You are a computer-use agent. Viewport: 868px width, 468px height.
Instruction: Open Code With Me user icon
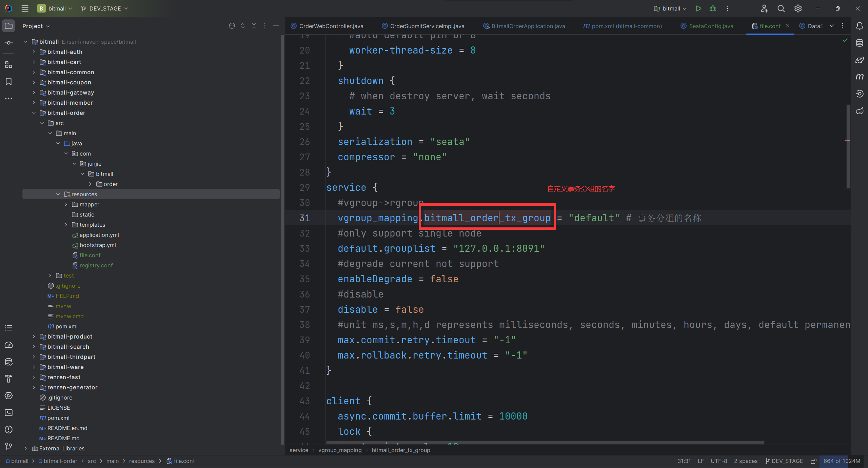(764, 8)
